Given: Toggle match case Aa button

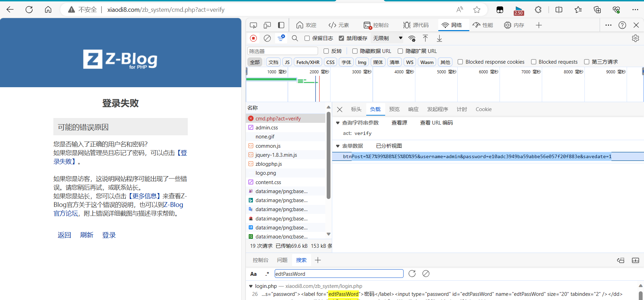Looking at the screenshot, I should [254, 274].
